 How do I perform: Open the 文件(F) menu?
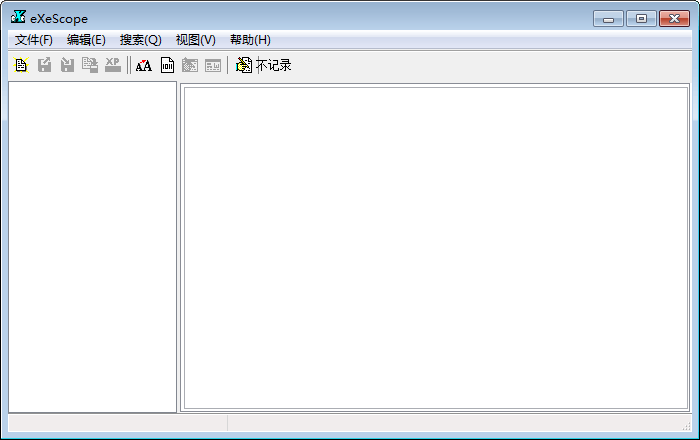tap(34, 40)
